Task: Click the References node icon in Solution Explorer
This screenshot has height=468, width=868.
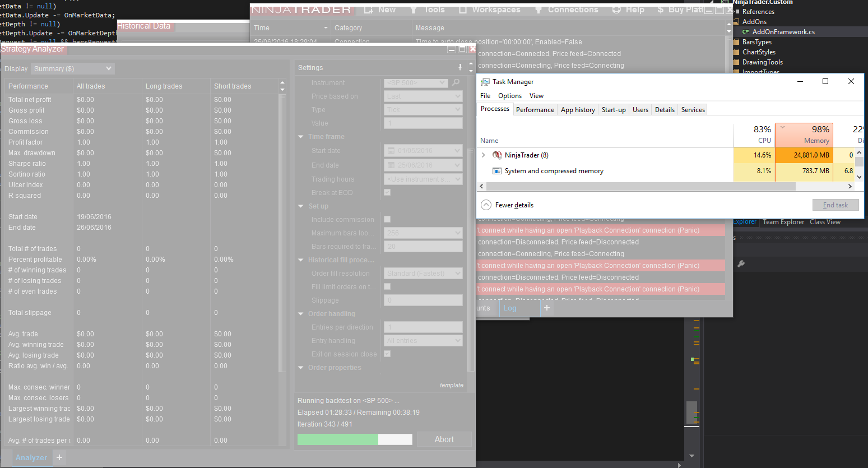Action: [737, 12]
